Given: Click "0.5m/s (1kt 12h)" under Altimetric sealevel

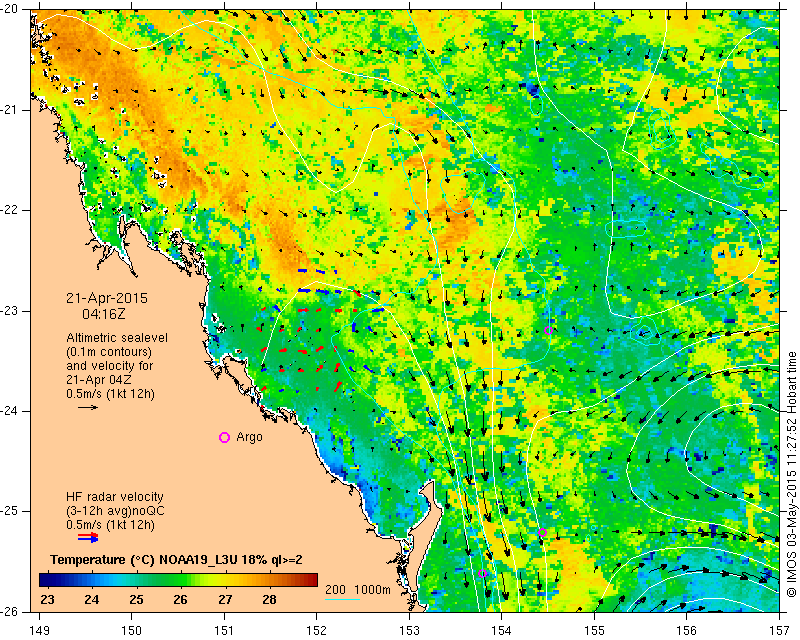Looking at the screenshot, I should click(x=110, y=394).
